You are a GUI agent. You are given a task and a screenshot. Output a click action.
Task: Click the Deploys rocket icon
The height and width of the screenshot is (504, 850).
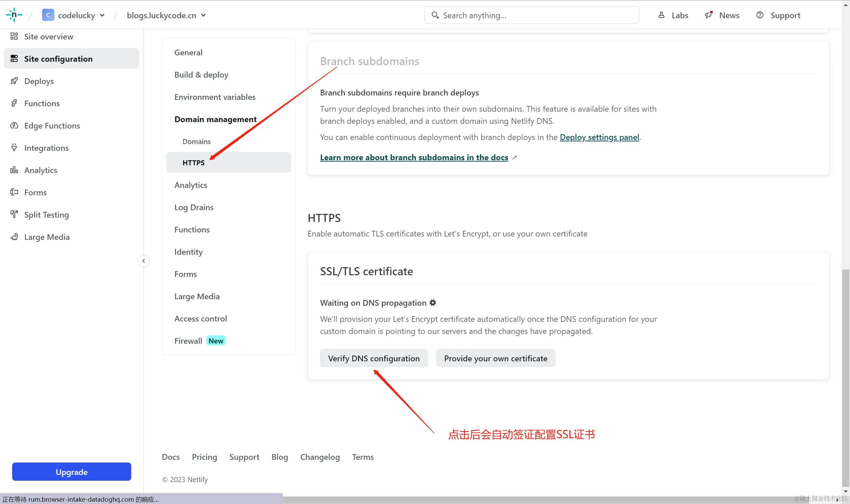click(x=14, y=81)
